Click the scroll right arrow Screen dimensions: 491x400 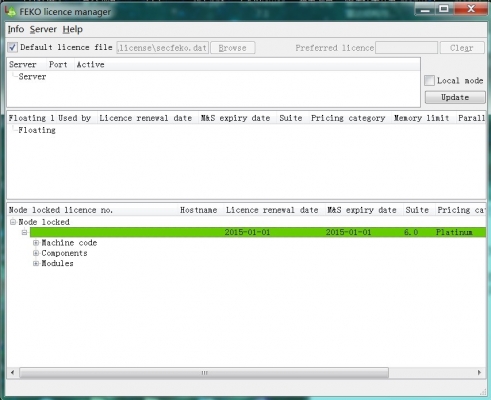click(x=479, y=373)
